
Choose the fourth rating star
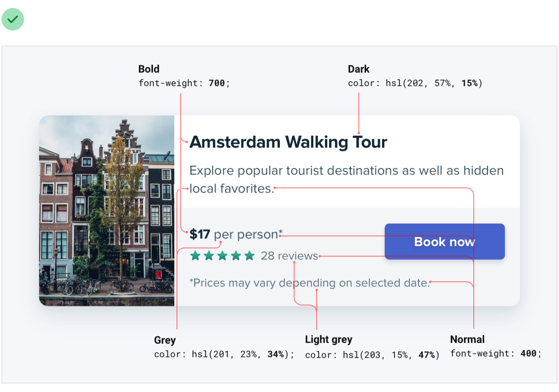coord(236,256)
